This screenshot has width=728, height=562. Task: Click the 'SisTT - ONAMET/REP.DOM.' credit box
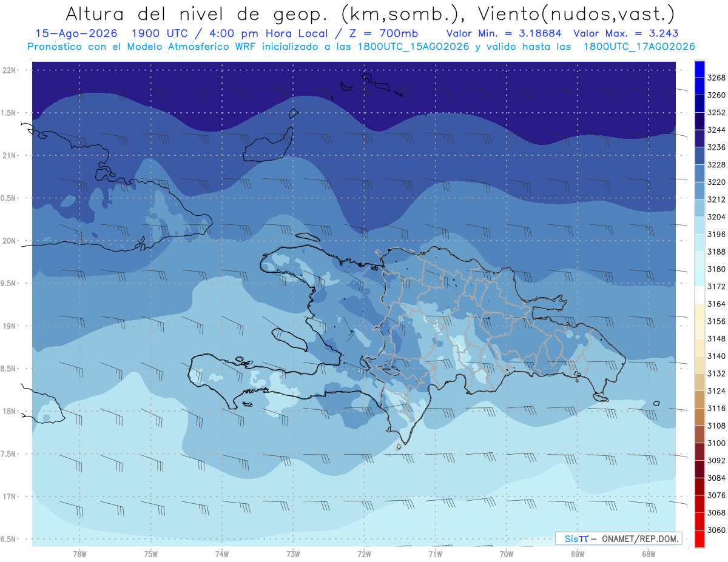click(x=618, y=538)
